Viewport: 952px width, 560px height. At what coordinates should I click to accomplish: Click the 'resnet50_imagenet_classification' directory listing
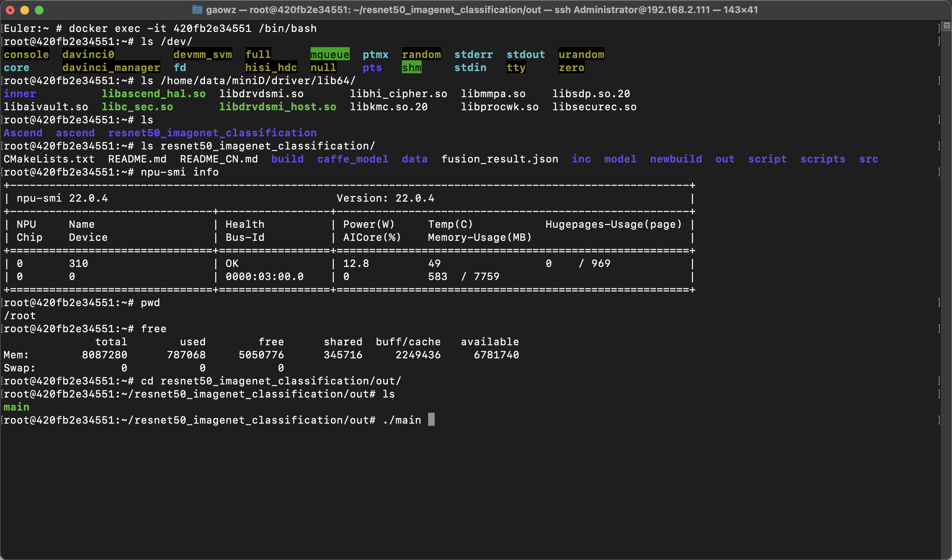click(212, 133)
